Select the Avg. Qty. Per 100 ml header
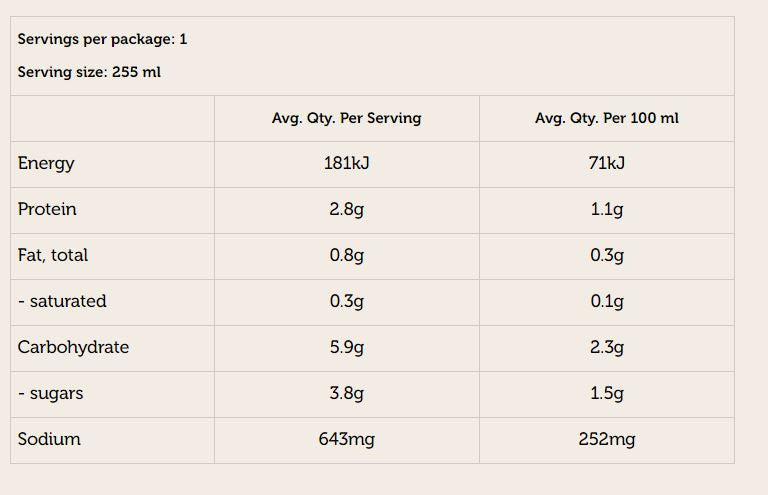 606,118
